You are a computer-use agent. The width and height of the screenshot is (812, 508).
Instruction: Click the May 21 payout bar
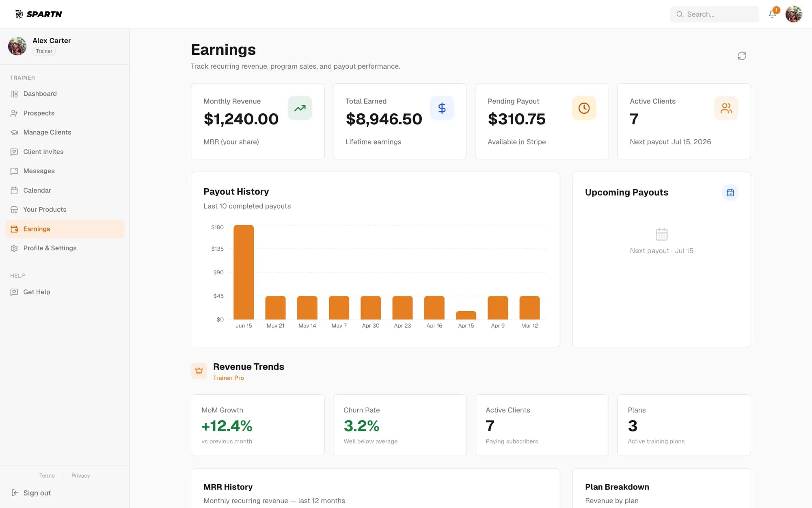pyautogui.click(x=275, y=308)
